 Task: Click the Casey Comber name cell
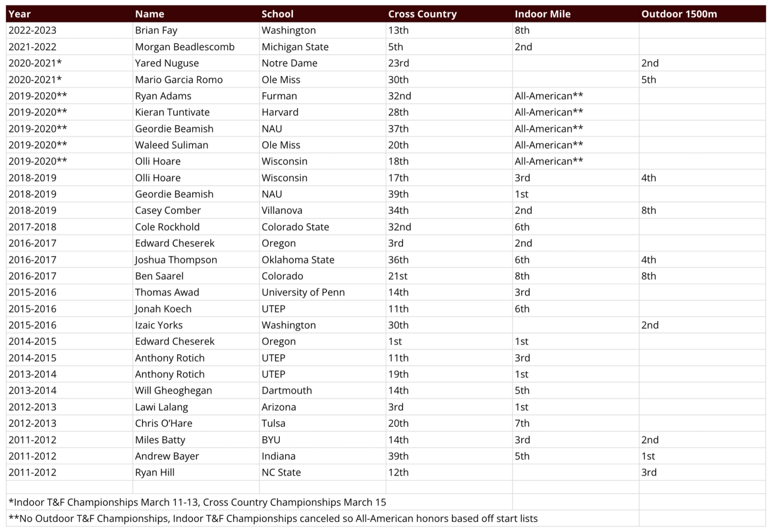[196, 210]
